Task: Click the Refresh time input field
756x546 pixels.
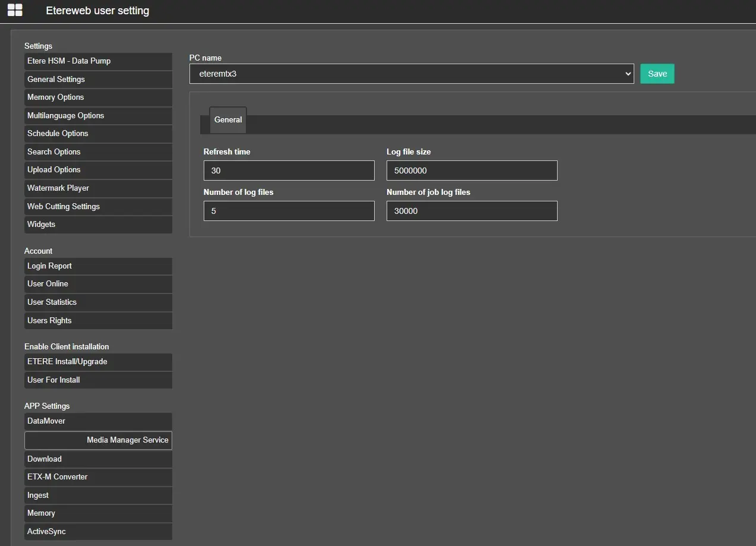Action: click(x=289, y=171)
